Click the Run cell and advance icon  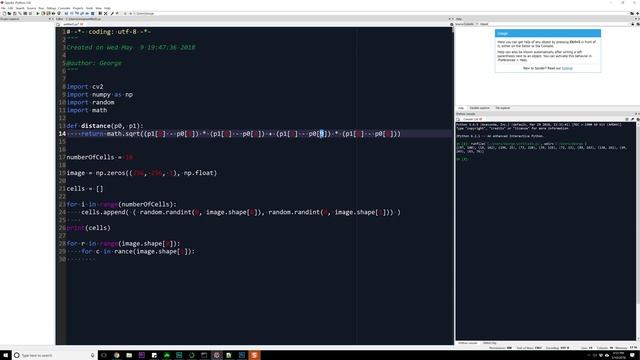[48, 13]
